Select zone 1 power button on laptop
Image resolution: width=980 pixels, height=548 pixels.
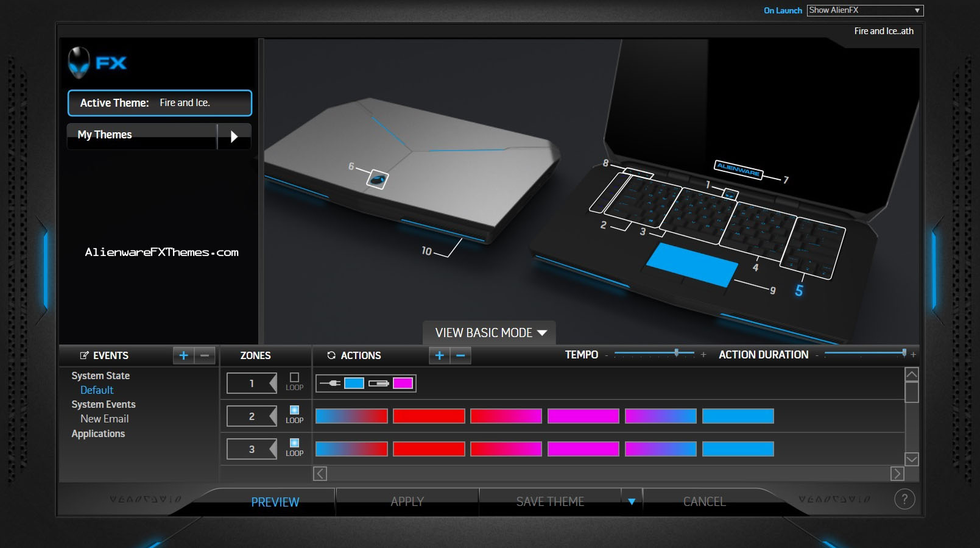coord(730,194)
